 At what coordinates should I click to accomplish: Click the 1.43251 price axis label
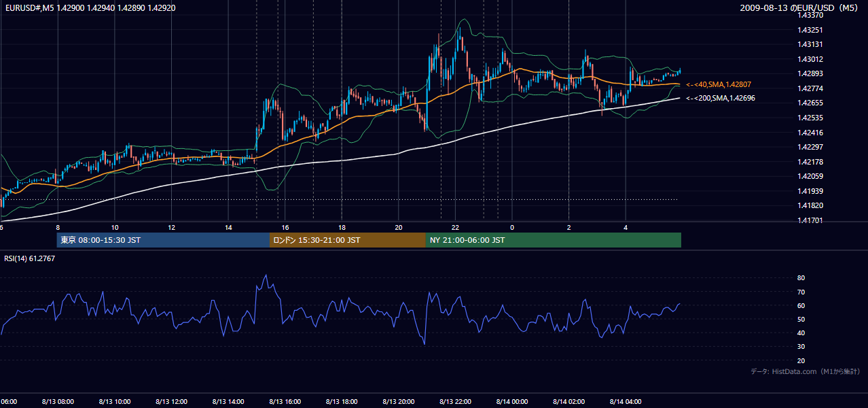(812, 30)
